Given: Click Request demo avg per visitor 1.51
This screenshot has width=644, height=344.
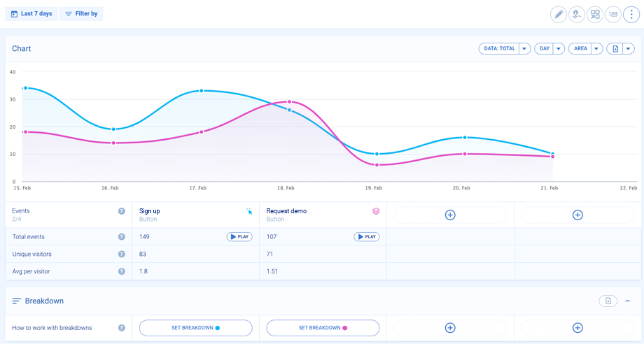Looking at the screenshot, I should 272,271.
